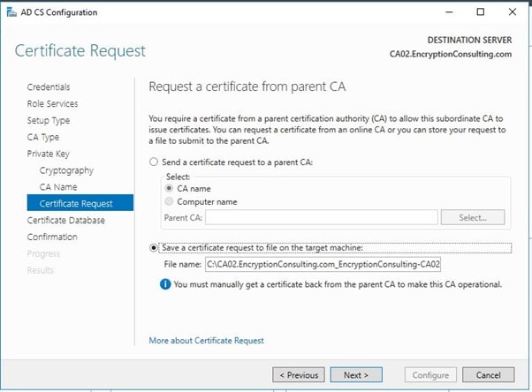Select 'Save a certificate request to file' option
532x392 pixels.
[x=155, y=247]
